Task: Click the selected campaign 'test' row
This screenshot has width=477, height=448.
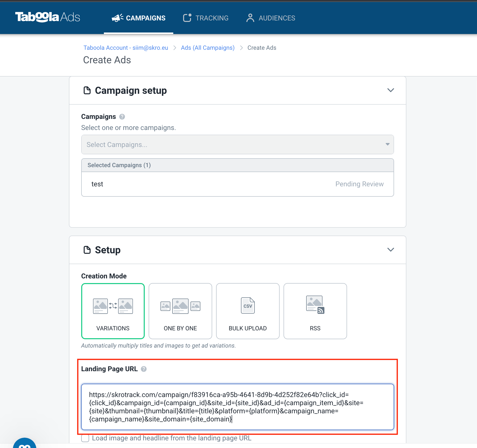Action: 238,184
